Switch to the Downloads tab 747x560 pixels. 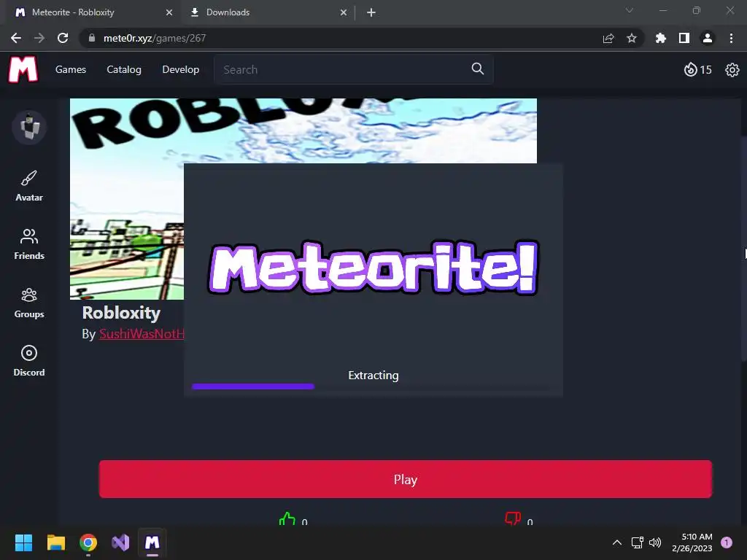268,12
